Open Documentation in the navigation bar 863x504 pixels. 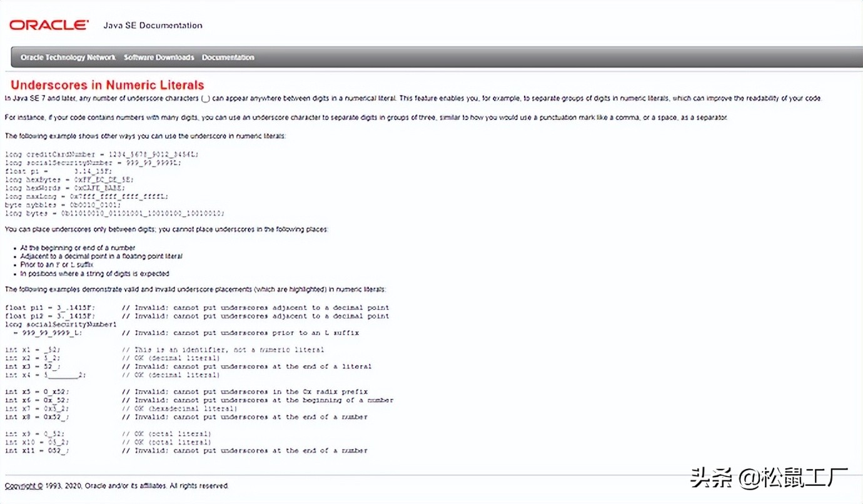coord(228,58)
